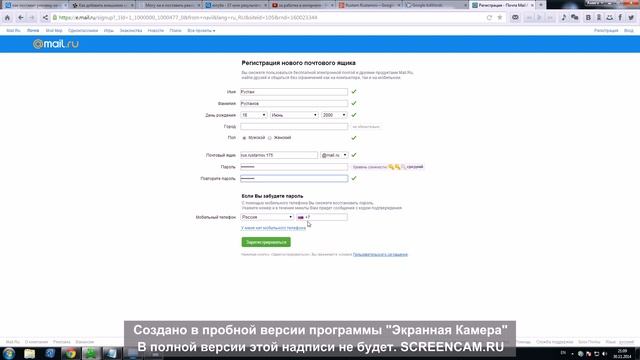Open Игры in the top navigation
The height and width of the screenshot is (360, 640).
[109, 31]
